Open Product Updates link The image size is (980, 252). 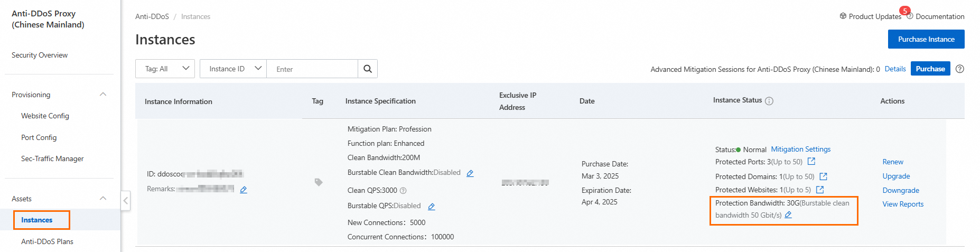click(x=875, y=16)
